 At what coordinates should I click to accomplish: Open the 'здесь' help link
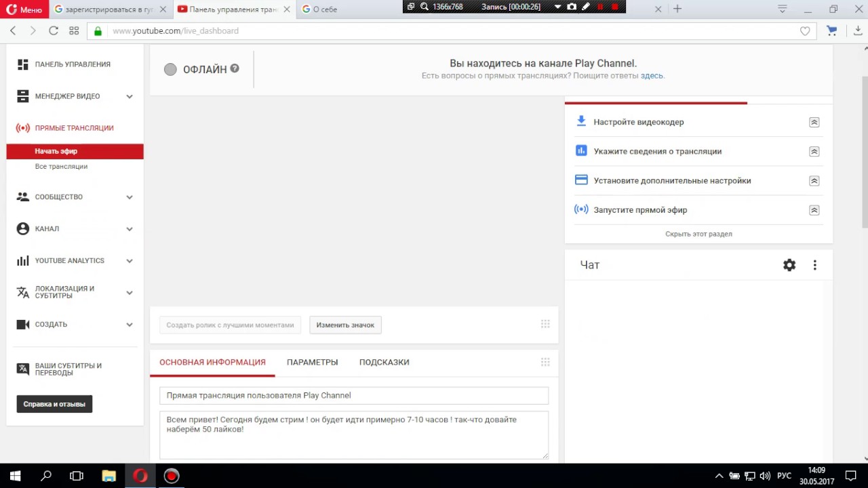[652, 76]
